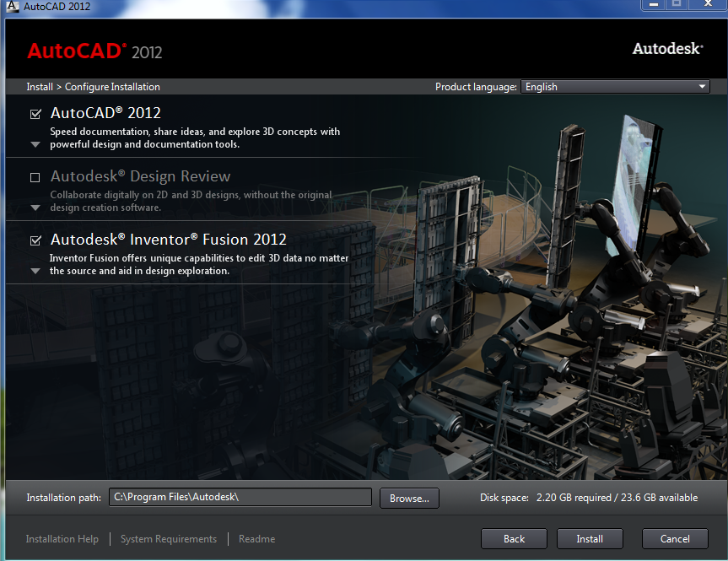Open the Readme link
This screenshot has height=561, width=728.
(x=256, y=539)
